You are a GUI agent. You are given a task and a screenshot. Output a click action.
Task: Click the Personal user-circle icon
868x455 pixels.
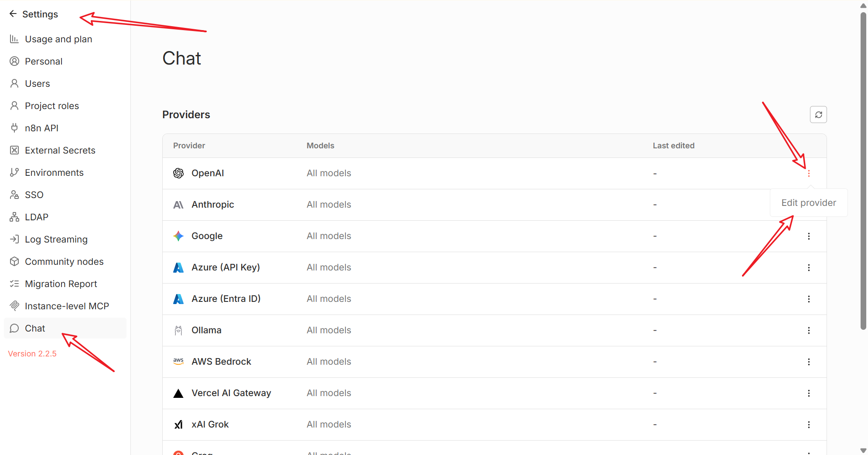[x=14, y=62]
